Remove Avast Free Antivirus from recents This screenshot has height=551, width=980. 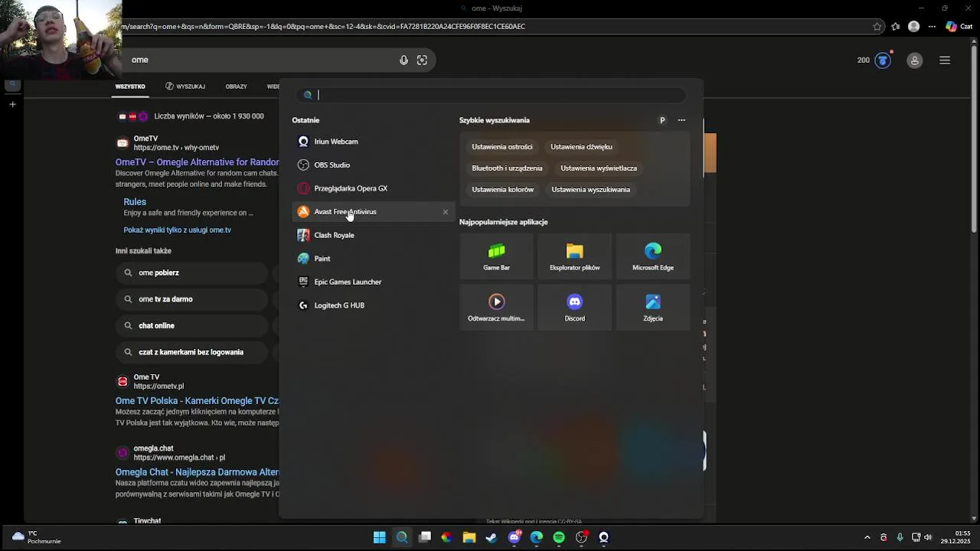pyautogui.click(x=446, y=212)
